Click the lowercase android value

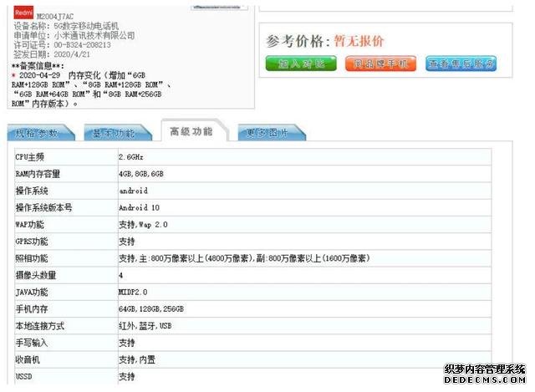point(134,191)
